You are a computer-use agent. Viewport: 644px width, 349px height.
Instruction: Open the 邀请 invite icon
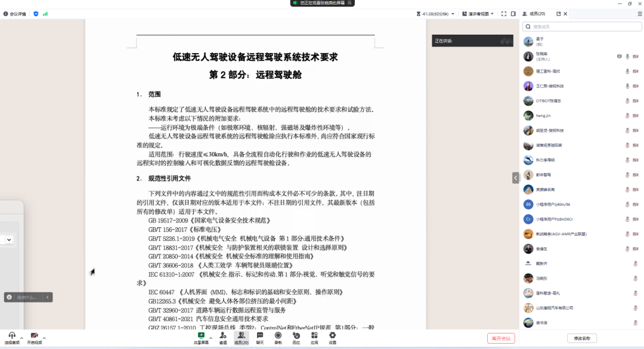pyautogui.click(x=223, y=336)
